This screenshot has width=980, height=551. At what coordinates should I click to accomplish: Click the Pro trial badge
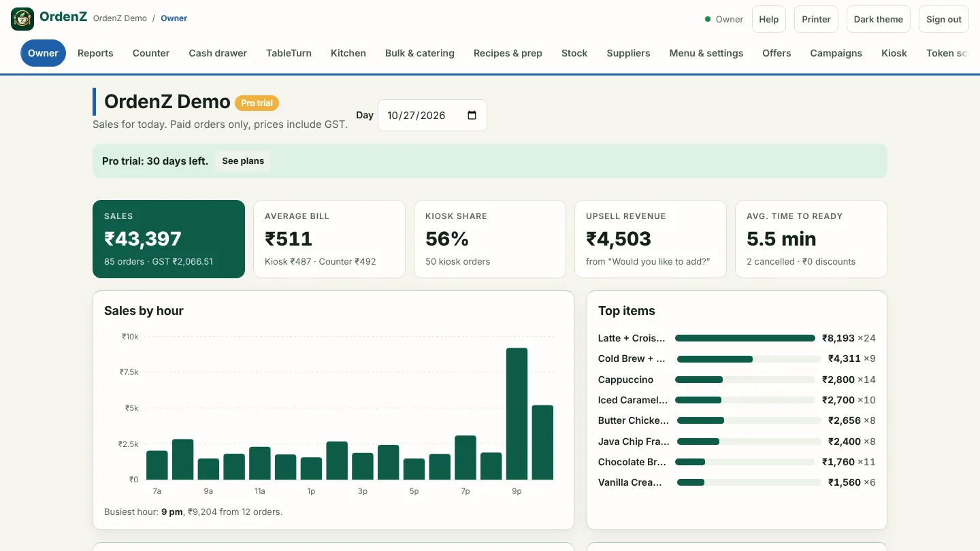pyautogui.click(x=257, y=103)
